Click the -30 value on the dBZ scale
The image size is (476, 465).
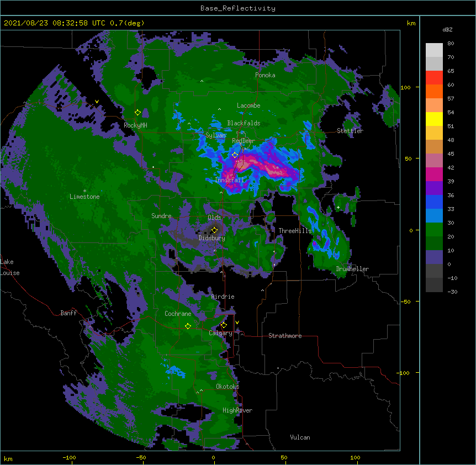pos(452,292)
